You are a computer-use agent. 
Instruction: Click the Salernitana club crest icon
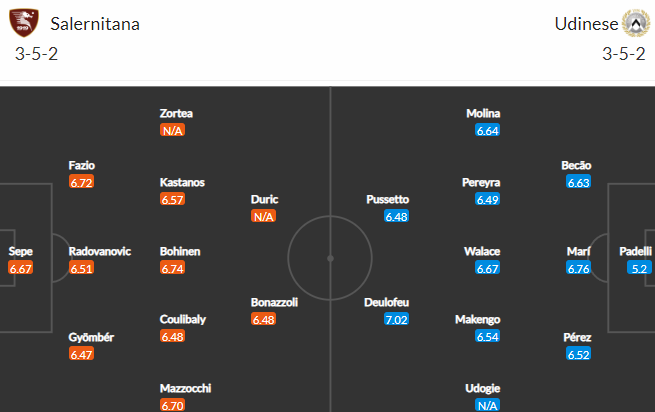click(x=24, y=23)
